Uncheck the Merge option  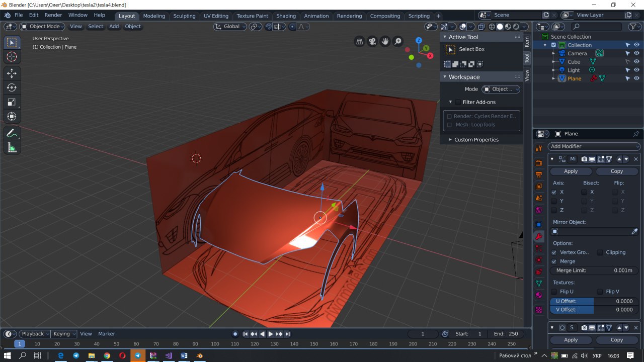click(554, 261)
